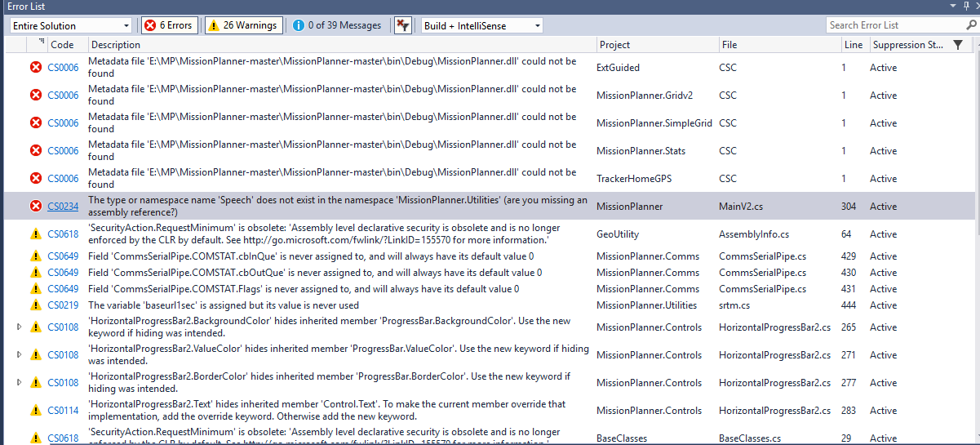The image size is (980, 445).
Task: Click the warning icon on GeoUtility row
Action: [x=36, y=234]
